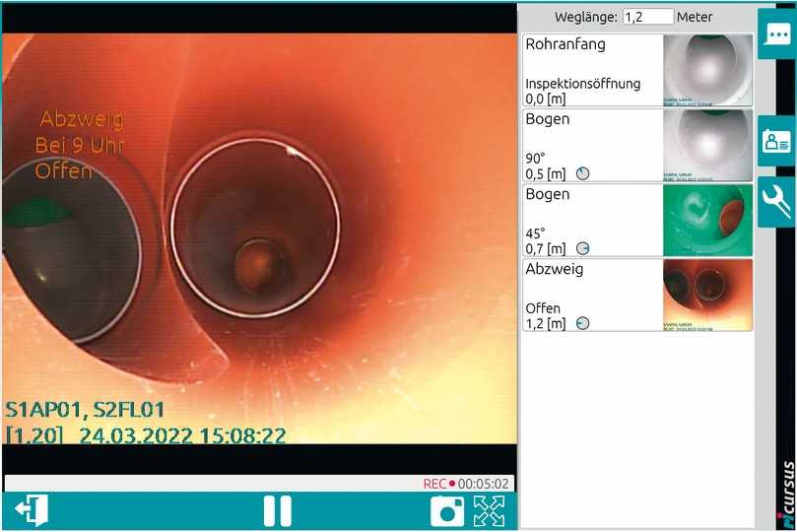The height and width of the screenshot is (532, 797).
Task: Take a snapshot with camera icon
Action: tap(448, 510)
